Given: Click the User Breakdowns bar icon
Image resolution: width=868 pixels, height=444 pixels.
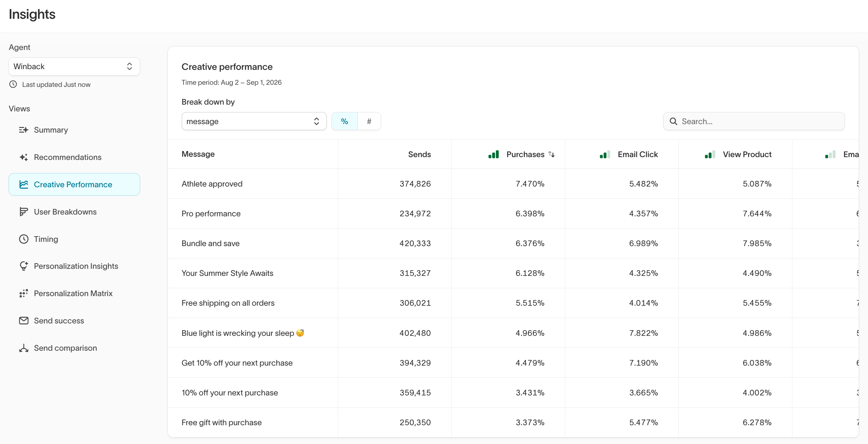Looking at the screenshot, I should click(x=24, y=212).
